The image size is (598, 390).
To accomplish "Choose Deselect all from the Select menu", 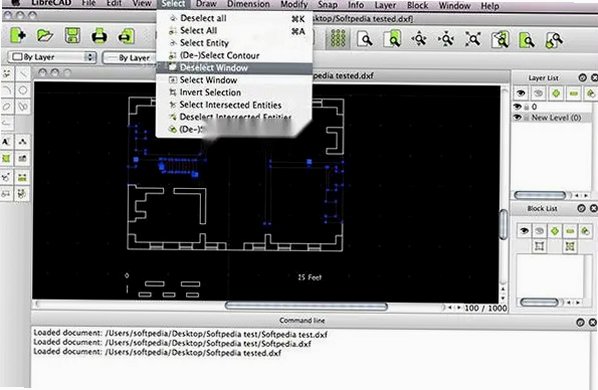I will [x=235, y=18].
